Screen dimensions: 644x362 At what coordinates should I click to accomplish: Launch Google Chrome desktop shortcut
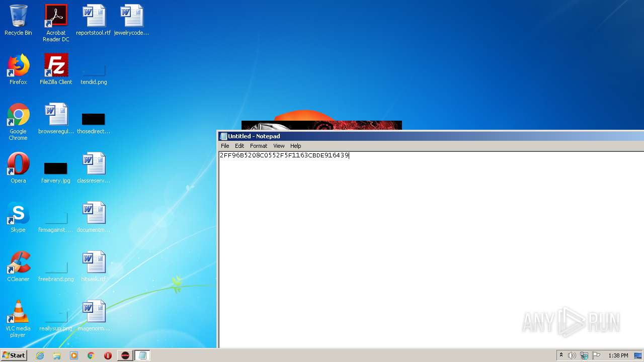[x=18, y=122]
